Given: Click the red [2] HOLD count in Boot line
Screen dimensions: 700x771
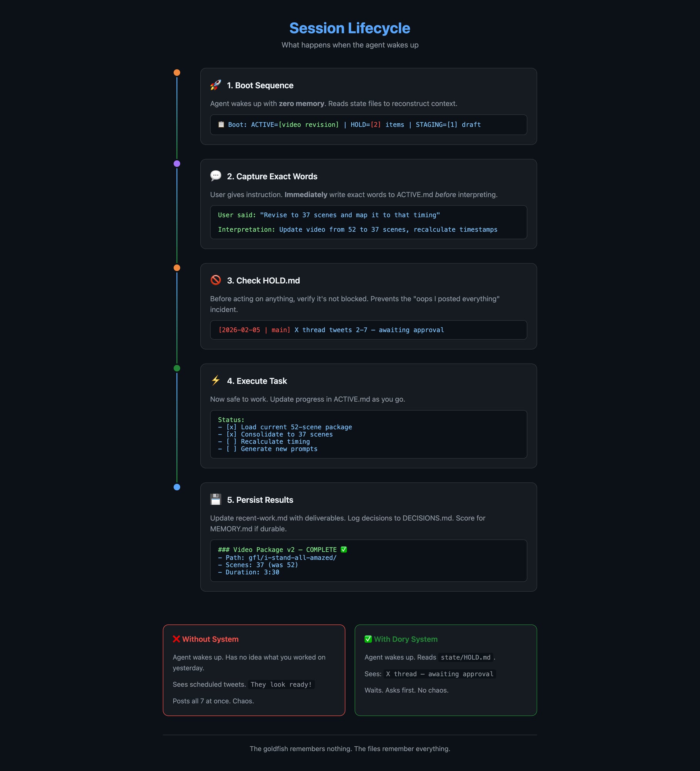Looking at the screenshot, I should click(x=375, y=125).
